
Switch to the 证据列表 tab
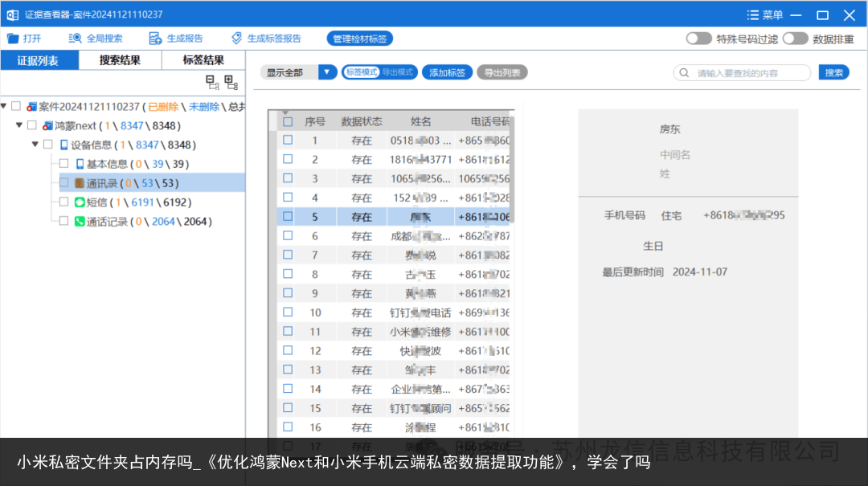[39, 60]
